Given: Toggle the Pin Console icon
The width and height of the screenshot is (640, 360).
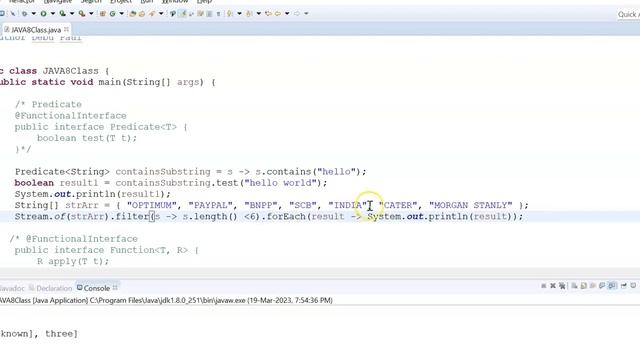Looking at the screenshot, I should coord(624,286).
